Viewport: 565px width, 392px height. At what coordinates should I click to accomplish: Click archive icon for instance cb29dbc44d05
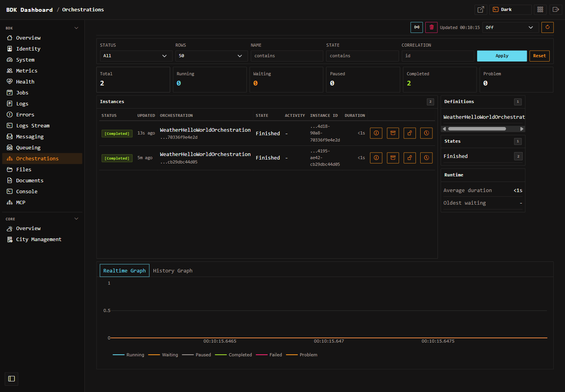393,158
